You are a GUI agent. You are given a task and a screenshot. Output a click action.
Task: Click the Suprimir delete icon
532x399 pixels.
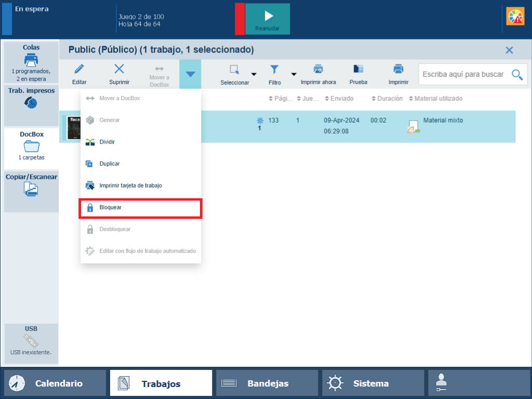pos(119,69)
